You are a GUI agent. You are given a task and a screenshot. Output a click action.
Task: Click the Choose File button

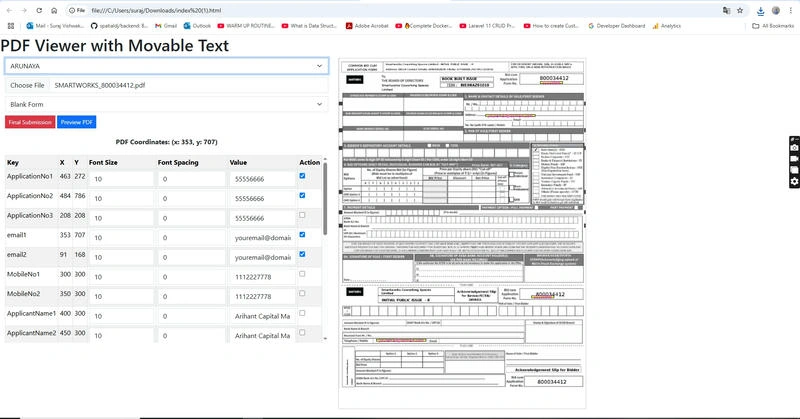(x=28, y=85)
